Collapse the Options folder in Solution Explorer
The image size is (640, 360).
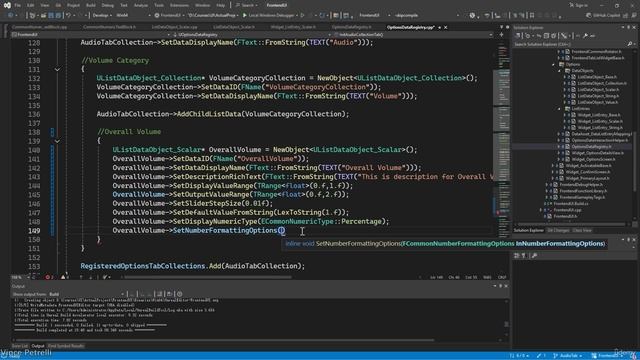coord(553,64)
